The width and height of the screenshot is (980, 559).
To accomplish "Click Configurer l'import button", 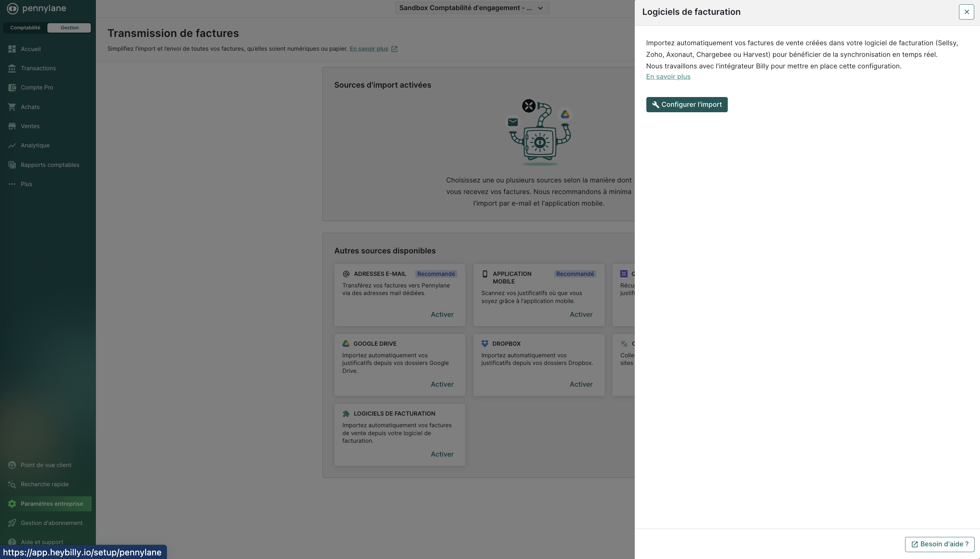I will tap(687, 104).
